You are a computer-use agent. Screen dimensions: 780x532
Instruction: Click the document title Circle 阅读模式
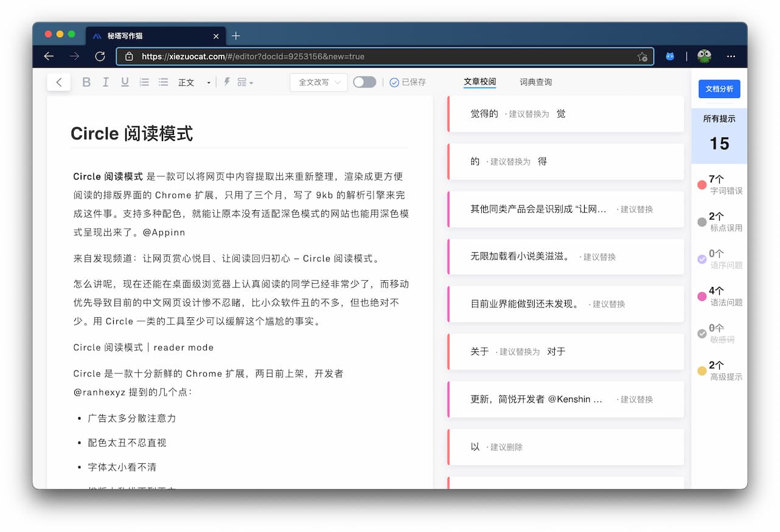point(132,134)
